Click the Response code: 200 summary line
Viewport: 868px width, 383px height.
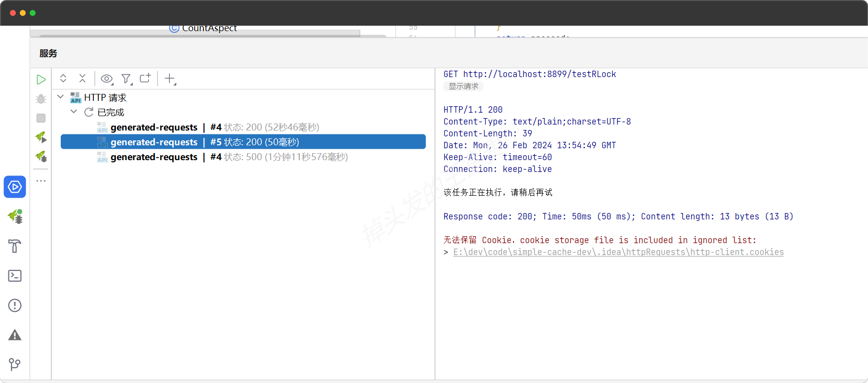coord(618,216)
